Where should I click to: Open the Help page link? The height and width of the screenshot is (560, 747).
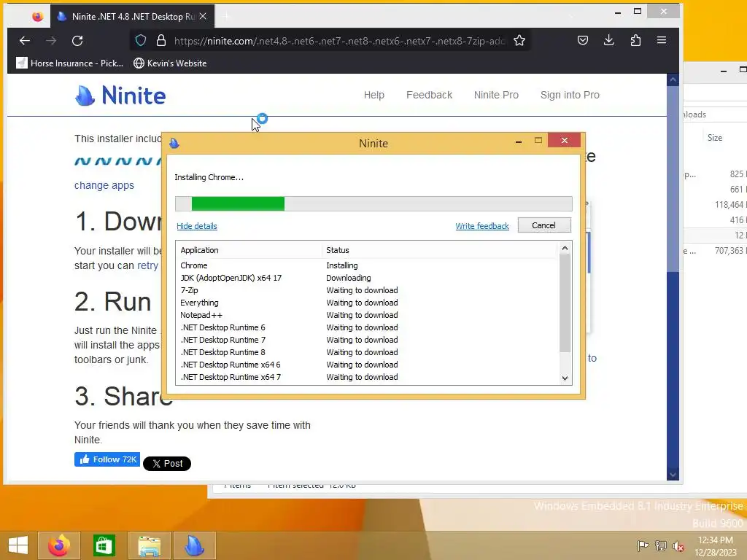click(374, 95)
